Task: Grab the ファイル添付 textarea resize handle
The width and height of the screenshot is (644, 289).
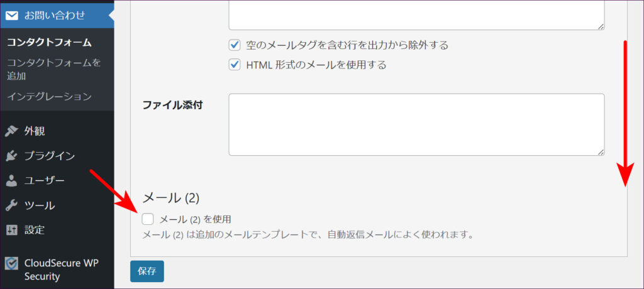Action: tap(601, 152)
